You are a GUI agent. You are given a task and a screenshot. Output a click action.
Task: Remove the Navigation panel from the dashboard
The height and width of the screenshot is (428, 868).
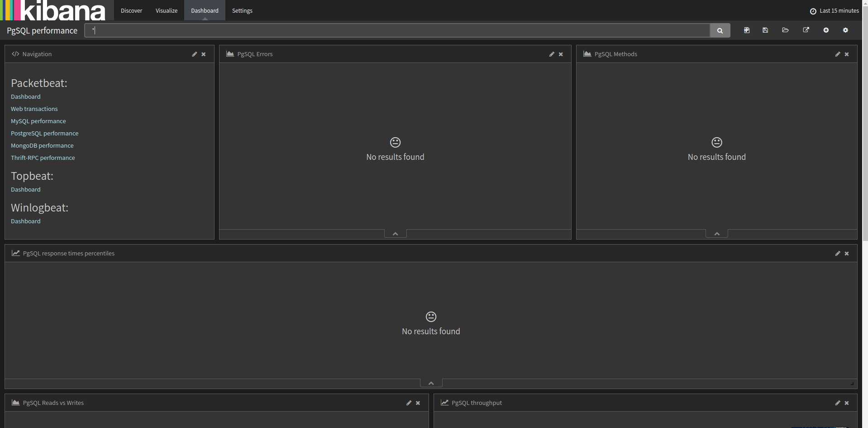(204, 54)
